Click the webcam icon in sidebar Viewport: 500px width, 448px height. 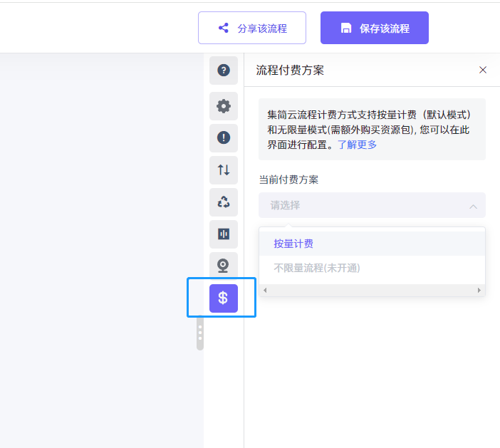click(224, 265)
